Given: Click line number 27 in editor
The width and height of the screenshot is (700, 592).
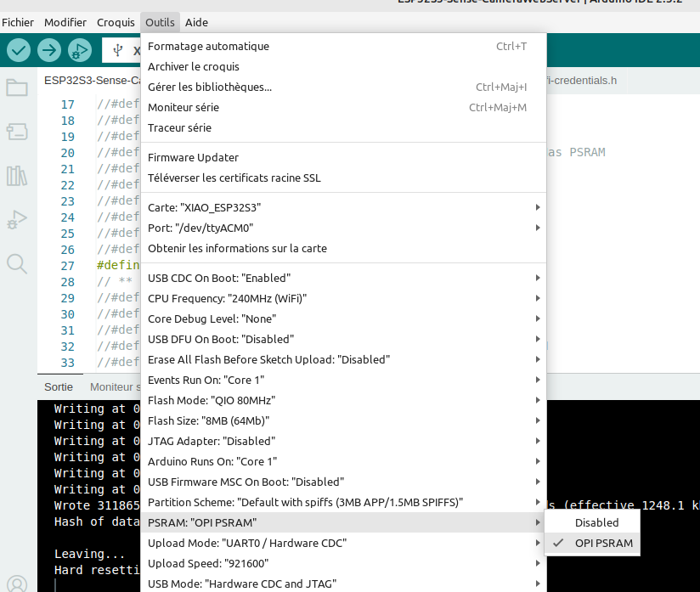Looking at the screenshot, I should click(67, 266).
